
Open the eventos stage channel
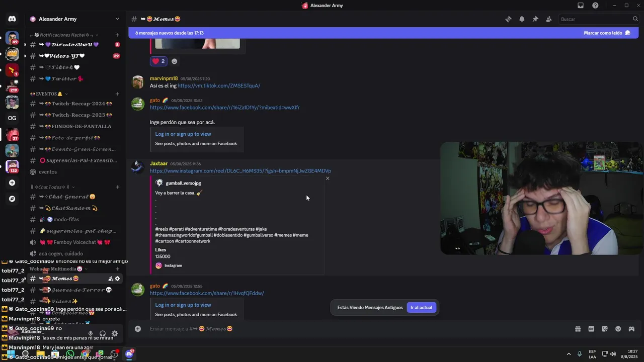tap(74, 172)
